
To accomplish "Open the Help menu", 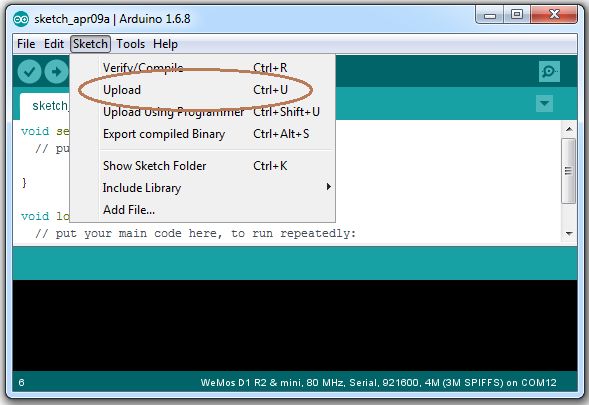I will 165,44.
